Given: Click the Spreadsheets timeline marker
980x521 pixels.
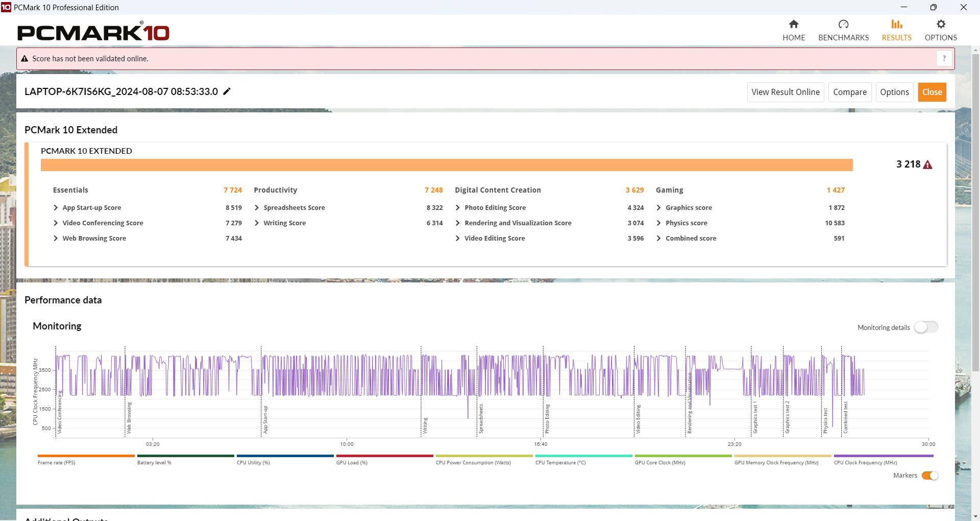Looking at the screenshot, I should click(481, 418).
